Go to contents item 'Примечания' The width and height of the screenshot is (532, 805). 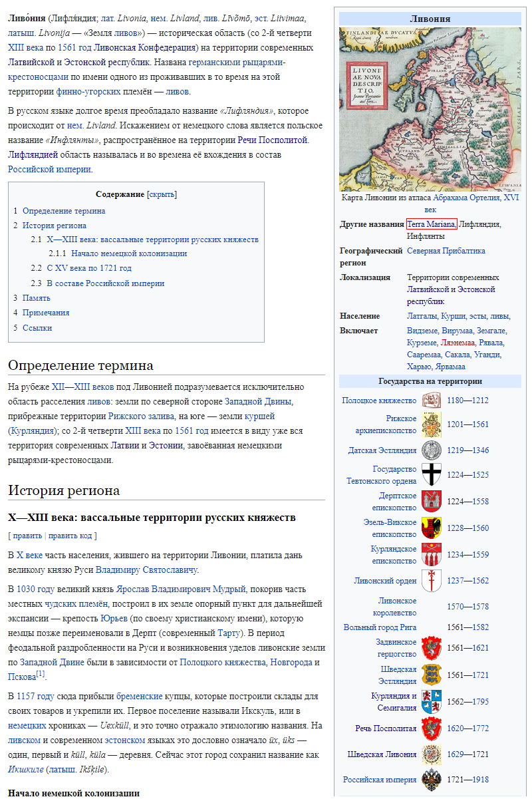(46, 313)
